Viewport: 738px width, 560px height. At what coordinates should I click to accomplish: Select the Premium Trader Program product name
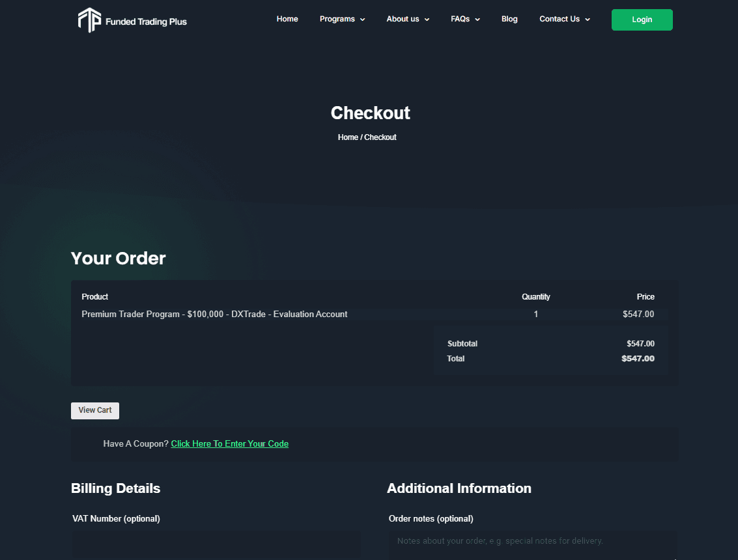214,314
